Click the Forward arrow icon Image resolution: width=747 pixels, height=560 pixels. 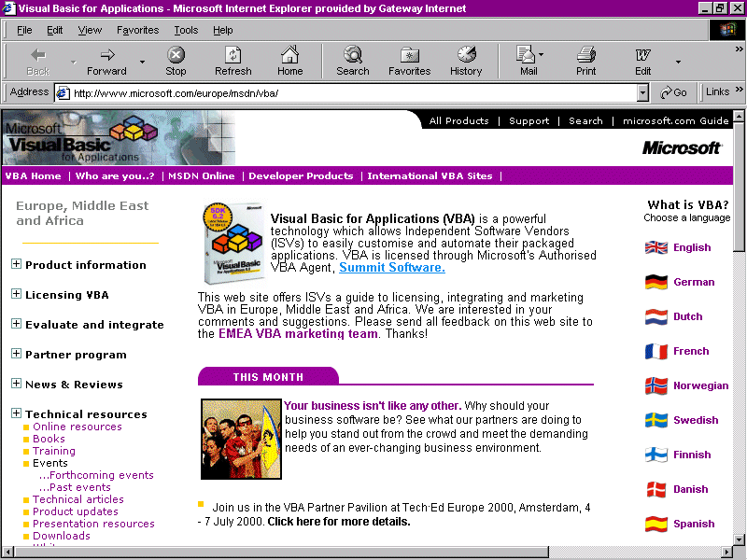pyautogui.click(x=107, y=55)
